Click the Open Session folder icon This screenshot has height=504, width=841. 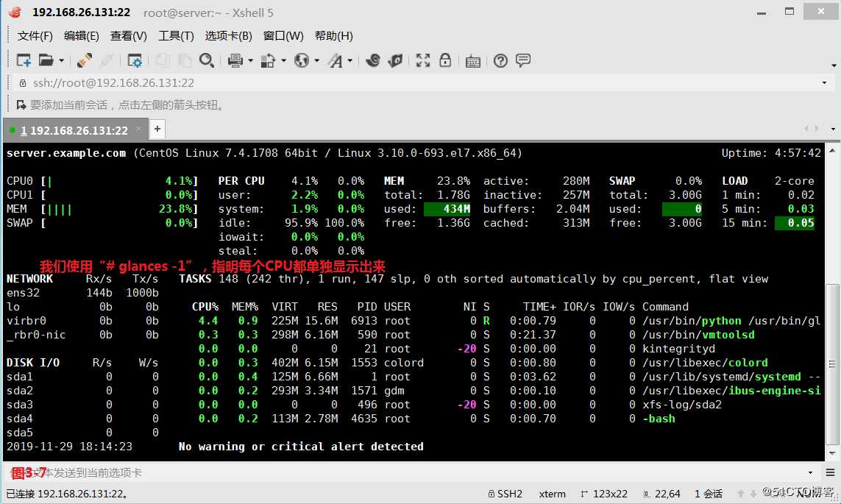tap(46, 60)
